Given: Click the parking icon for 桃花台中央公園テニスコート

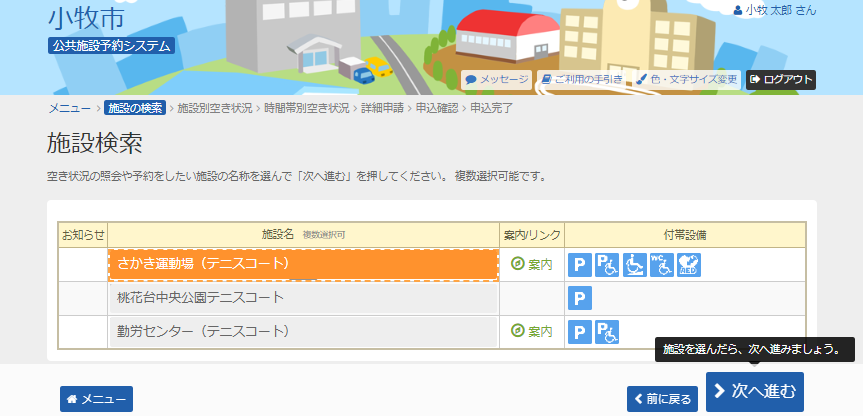Looking at the screenshot, I should tap(580, 298).
